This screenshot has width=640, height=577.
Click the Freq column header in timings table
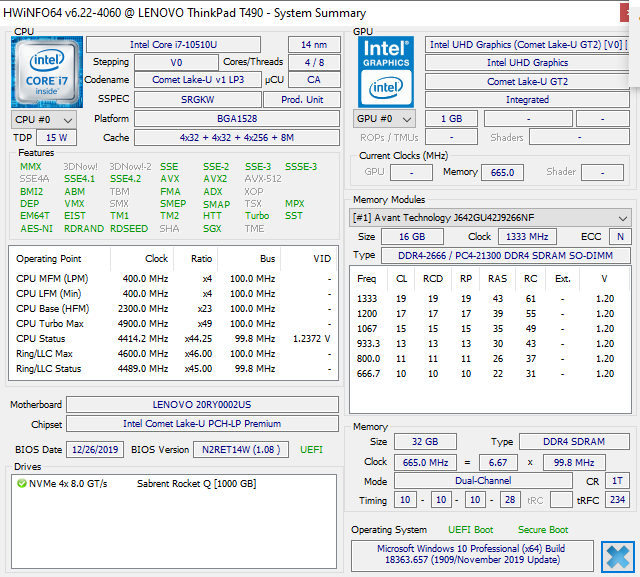[367, 279]
